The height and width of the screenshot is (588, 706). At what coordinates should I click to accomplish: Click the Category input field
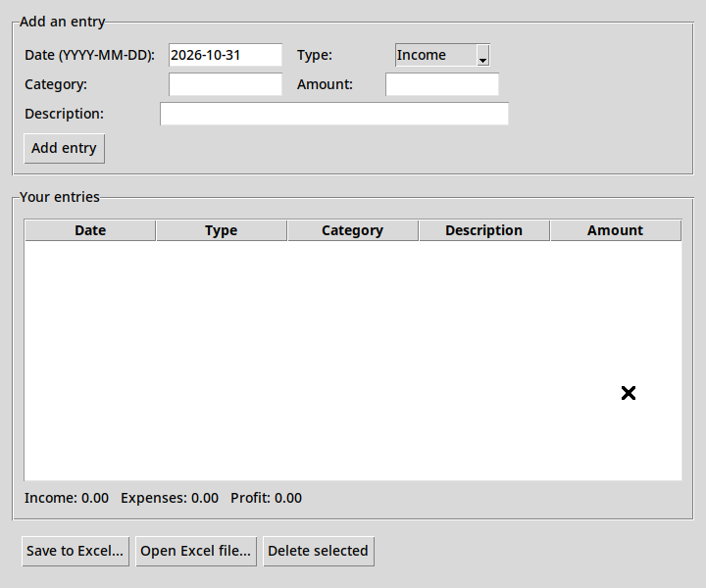[226, 84]
